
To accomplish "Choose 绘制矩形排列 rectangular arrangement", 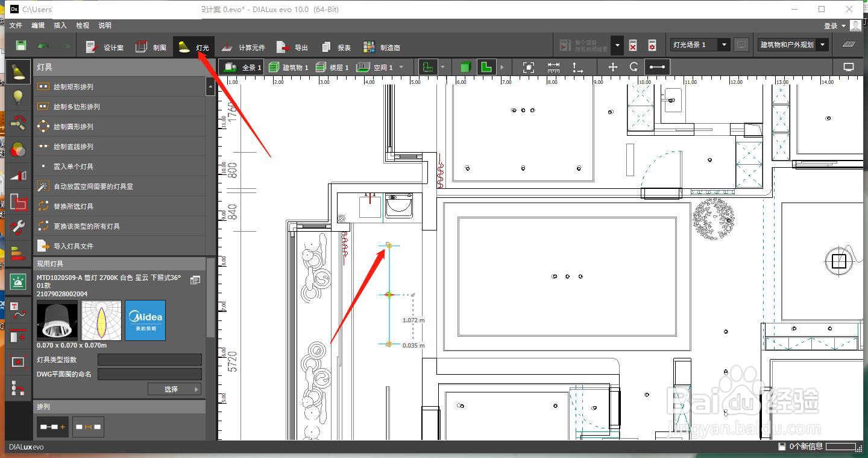I will pyautogui.click(x=119, y=87).
